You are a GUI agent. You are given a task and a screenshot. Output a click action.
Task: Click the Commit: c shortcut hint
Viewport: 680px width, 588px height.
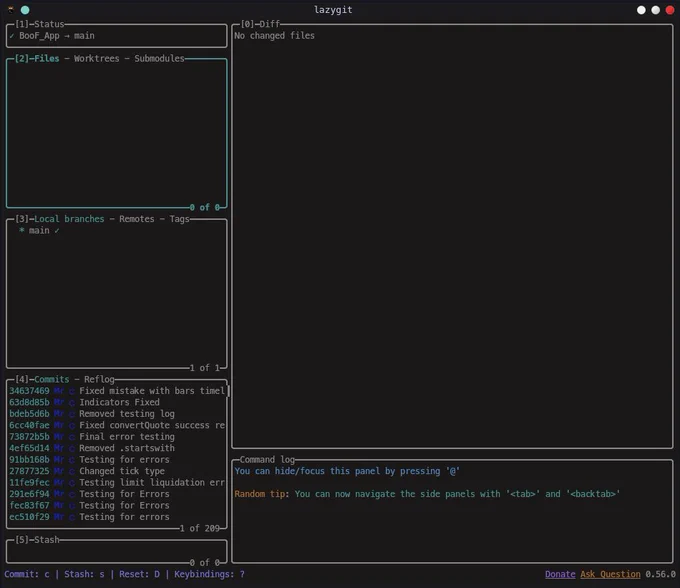click(27, 575)
